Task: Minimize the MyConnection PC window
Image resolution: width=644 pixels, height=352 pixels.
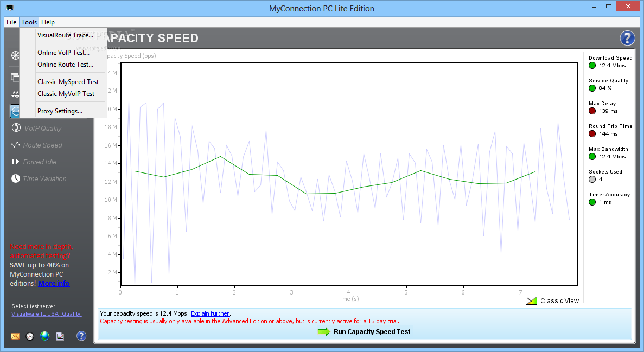Action: tap(594, 7)
